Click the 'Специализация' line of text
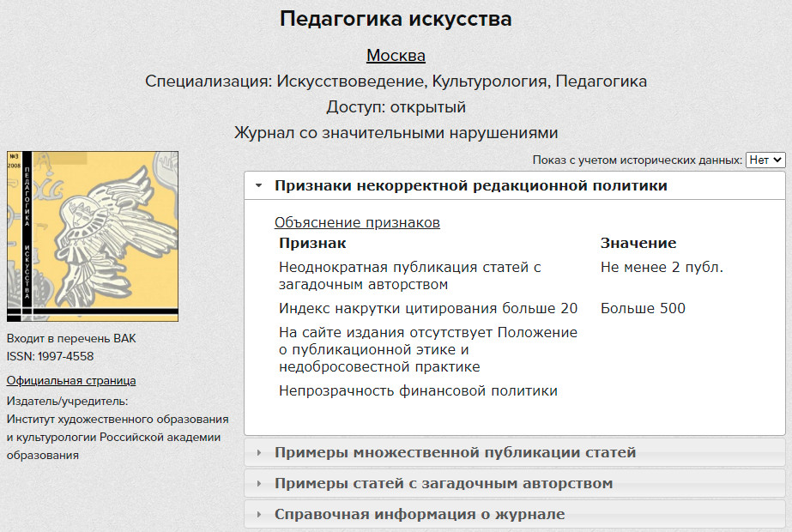The height and width of the screenshot is (532, 792). click(396, 82)
